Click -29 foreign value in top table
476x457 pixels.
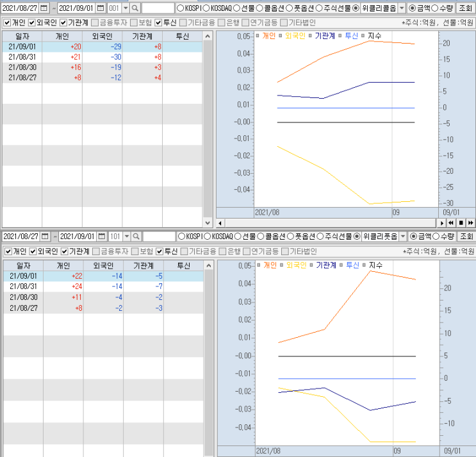click(x=116, y=47)
